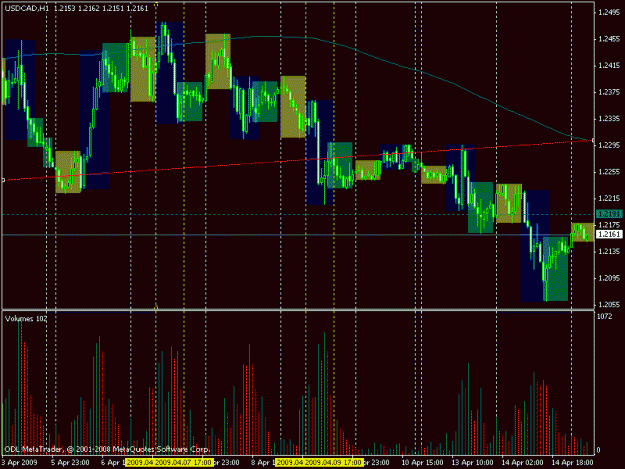Click the ODL MetaTrader copyright text
The height and width of the screenshot is (469, 625).
(107, 449)
